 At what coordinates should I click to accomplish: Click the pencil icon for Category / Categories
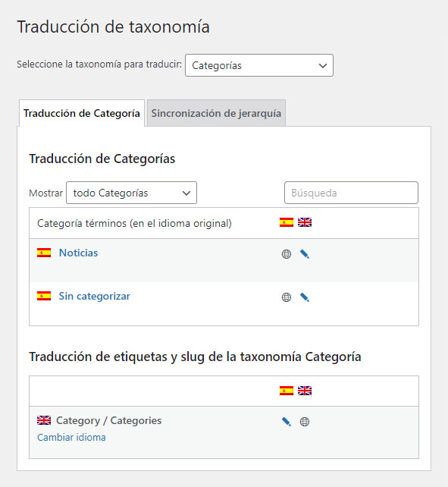(x=287, y=422)
